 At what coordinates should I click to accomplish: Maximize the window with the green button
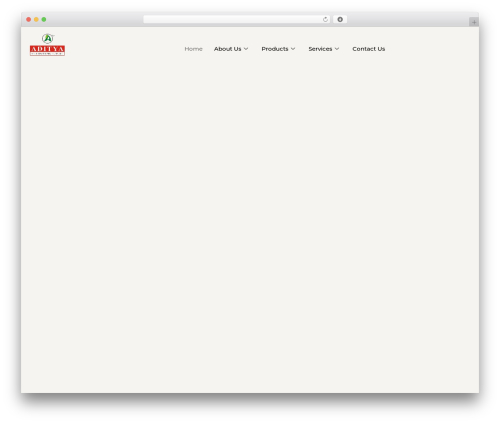44,19
